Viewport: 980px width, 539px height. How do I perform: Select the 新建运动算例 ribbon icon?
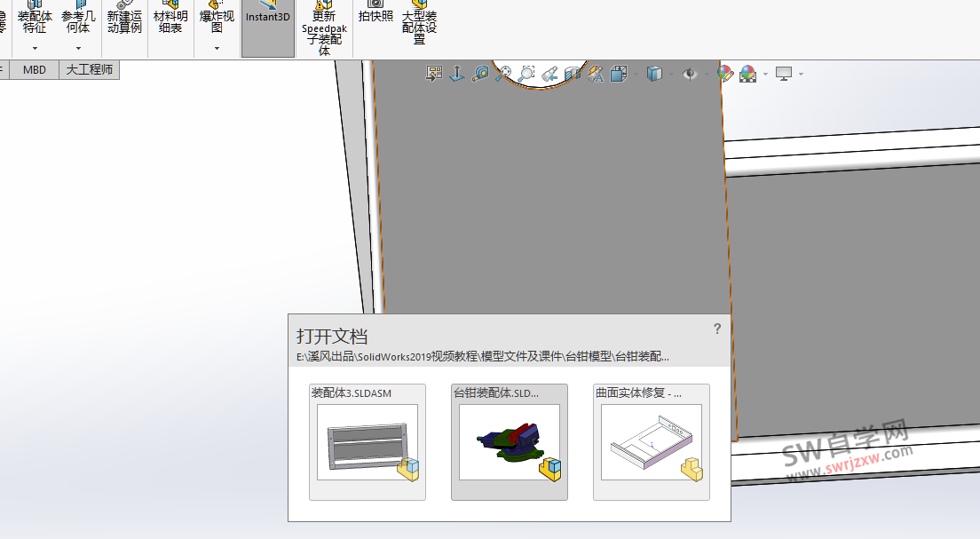(x=124, y=22)
